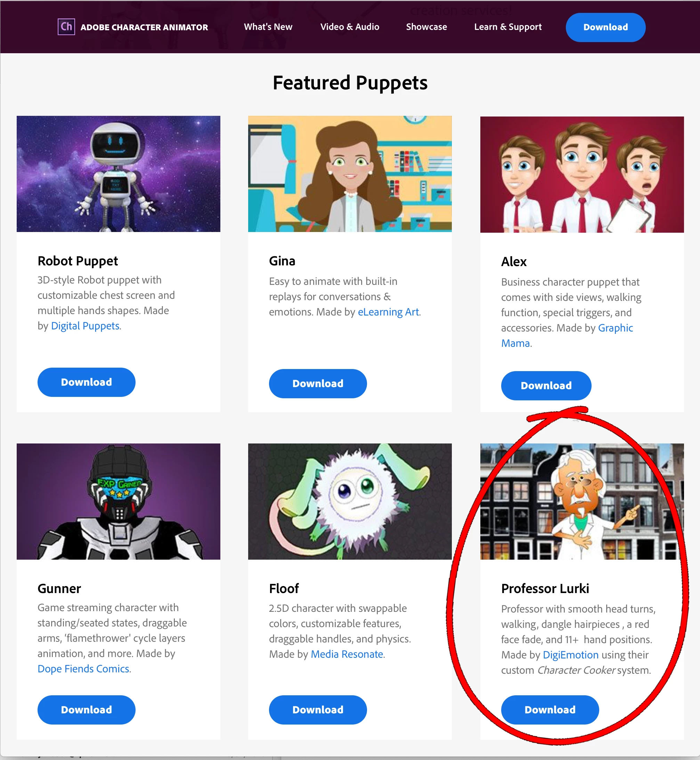Open the What's New menu item
Image resolution: width=700 pixels, height=760 pixels.
tap(268, 27)
